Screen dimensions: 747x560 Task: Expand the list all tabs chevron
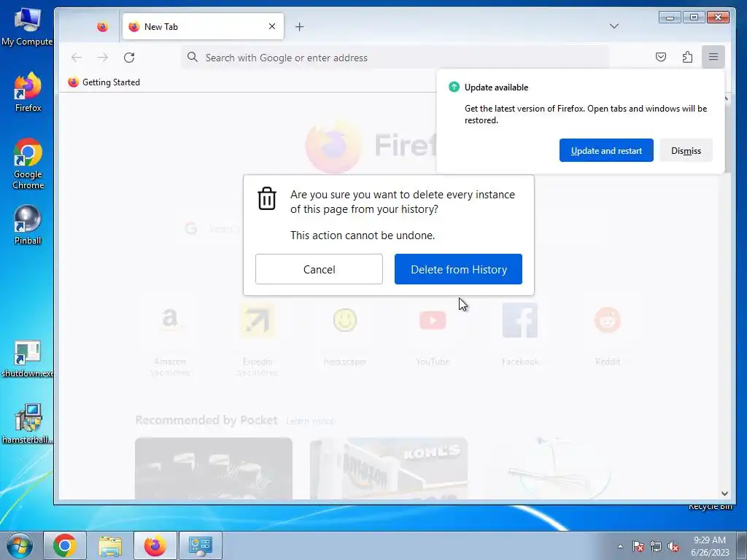(x=614, y=26)
